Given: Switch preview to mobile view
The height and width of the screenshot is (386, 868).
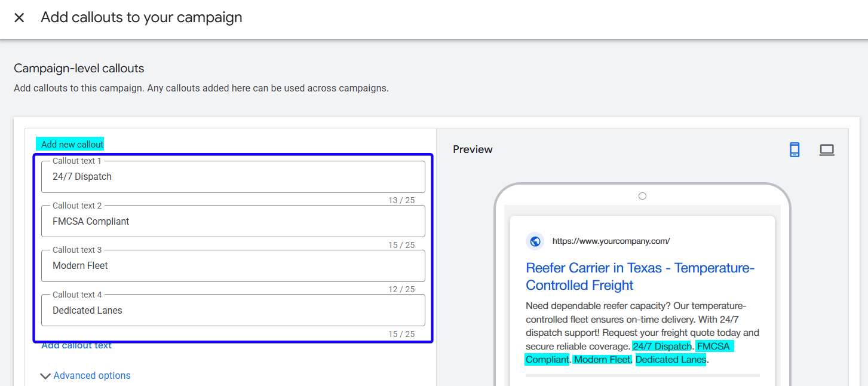Looking at the screenshot, I should 795,149.
